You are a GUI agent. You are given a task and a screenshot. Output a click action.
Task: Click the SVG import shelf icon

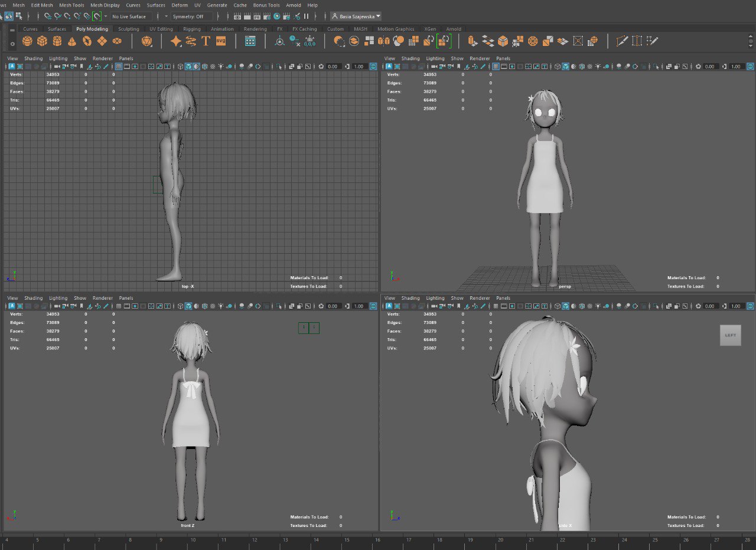click(221, 41)
